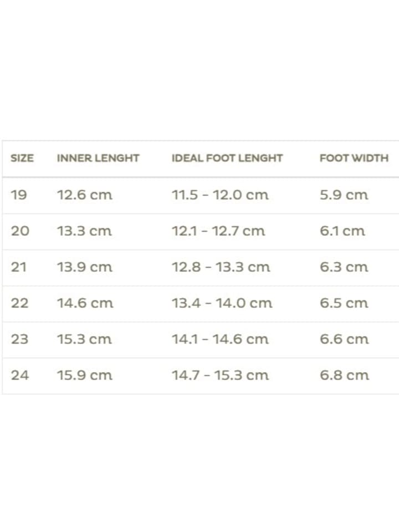Click the 12.6 cm inner length value
The image size is (399, 532).
pyautogui.click(x=85, y=195)
